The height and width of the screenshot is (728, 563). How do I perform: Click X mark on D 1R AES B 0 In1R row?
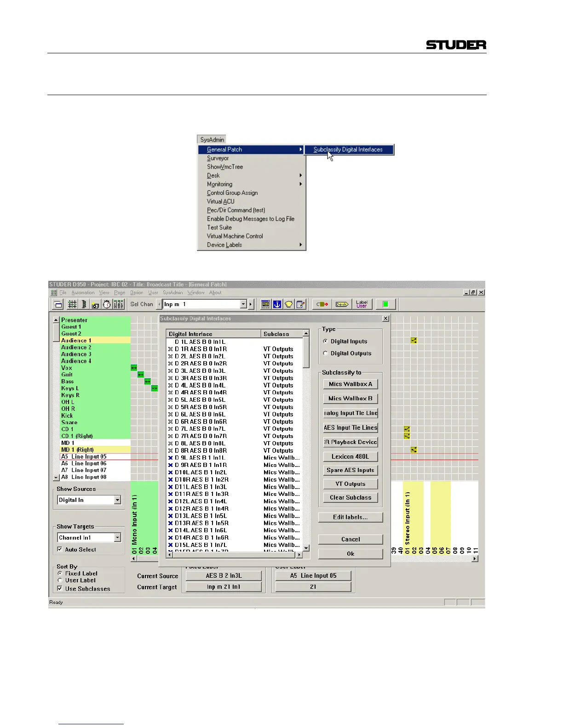(170, 349)
